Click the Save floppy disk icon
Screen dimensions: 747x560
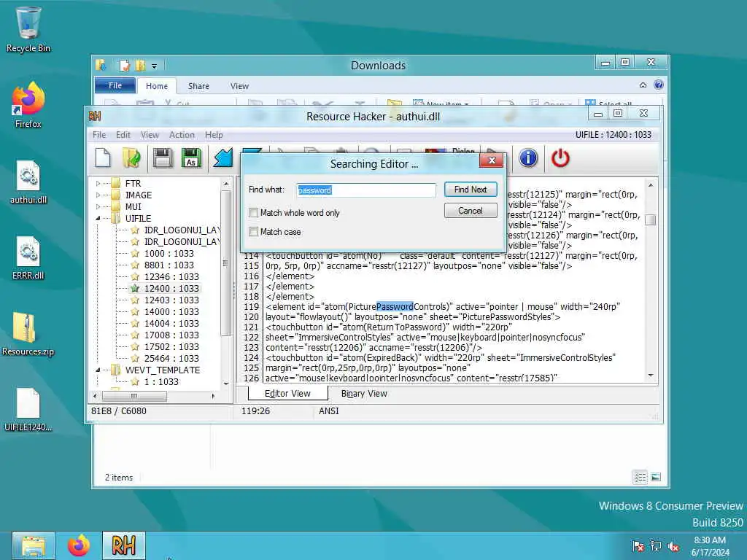point(163,158)
